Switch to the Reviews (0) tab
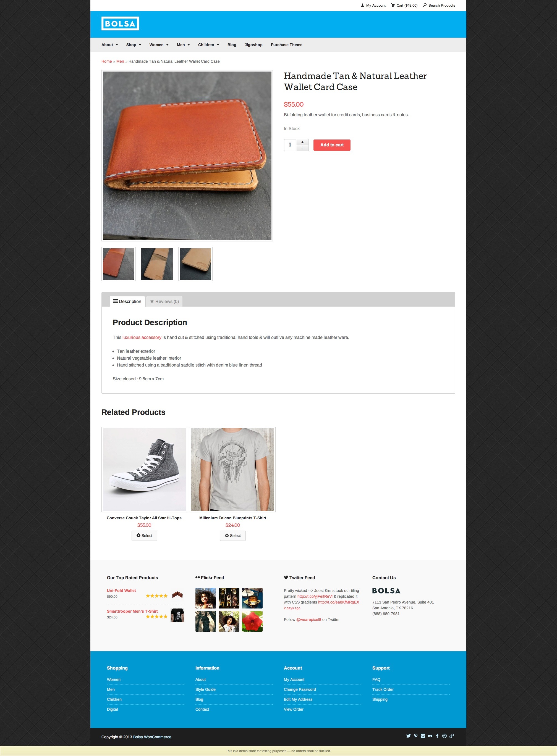Viewport: 557px width, 756px height. pyautogui.click(x=164, y=302)
